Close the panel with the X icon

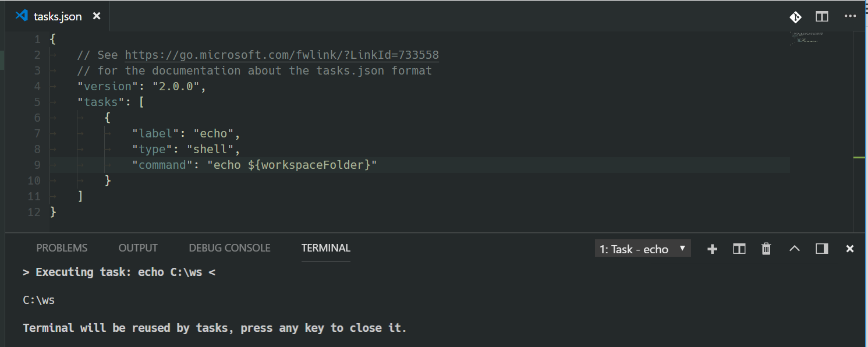tap(849, 249)
